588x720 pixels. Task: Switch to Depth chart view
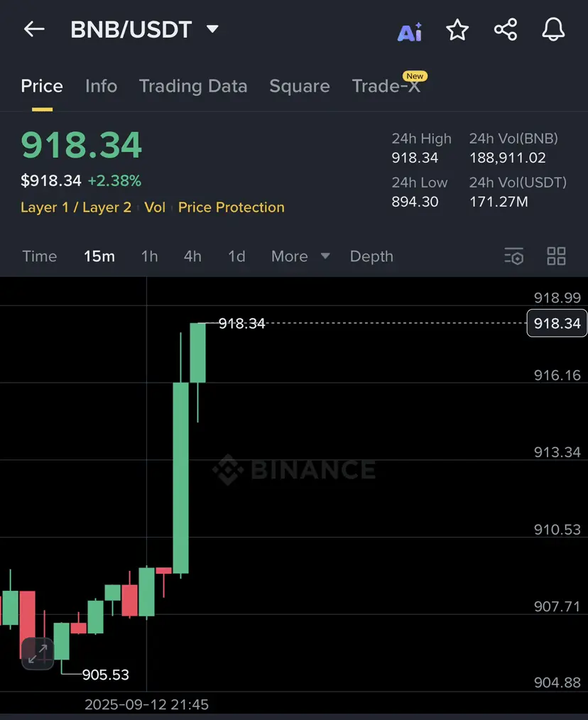371,256
